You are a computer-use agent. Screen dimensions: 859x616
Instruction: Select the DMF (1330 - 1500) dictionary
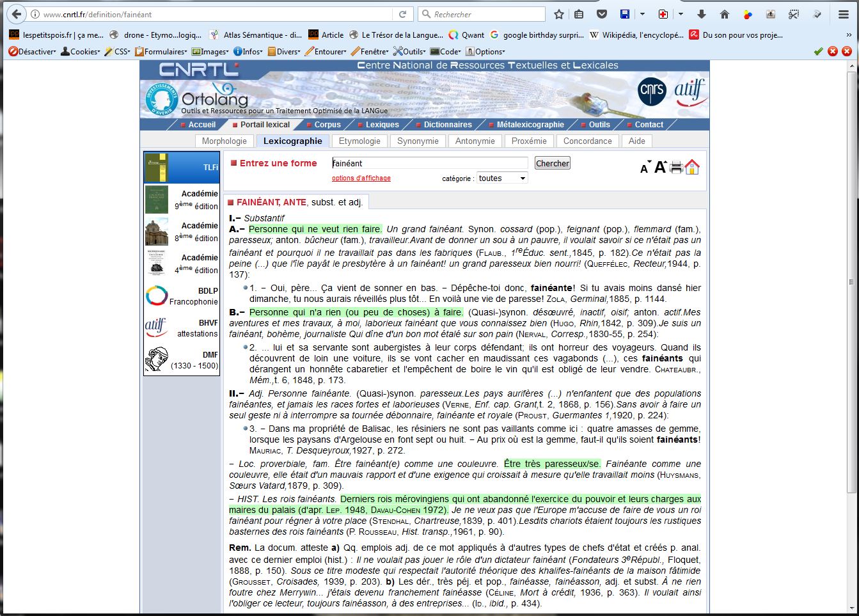coord(182,360)
